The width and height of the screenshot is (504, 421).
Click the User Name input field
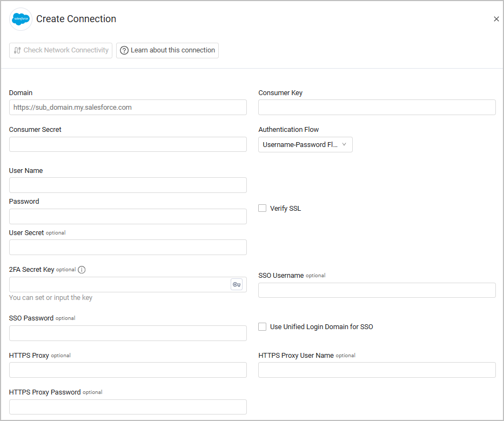tap(128, 185)
